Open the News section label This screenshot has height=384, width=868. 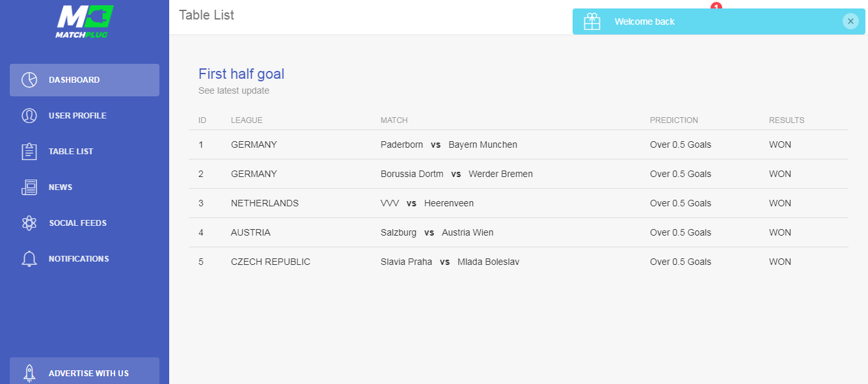tap(61, 187)
